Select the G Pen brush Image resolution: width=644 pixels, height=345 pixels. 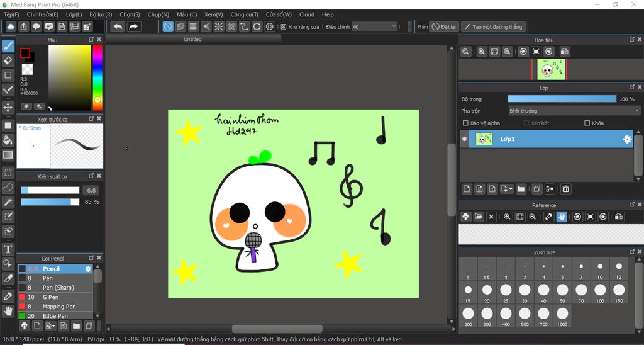point(50,297)
